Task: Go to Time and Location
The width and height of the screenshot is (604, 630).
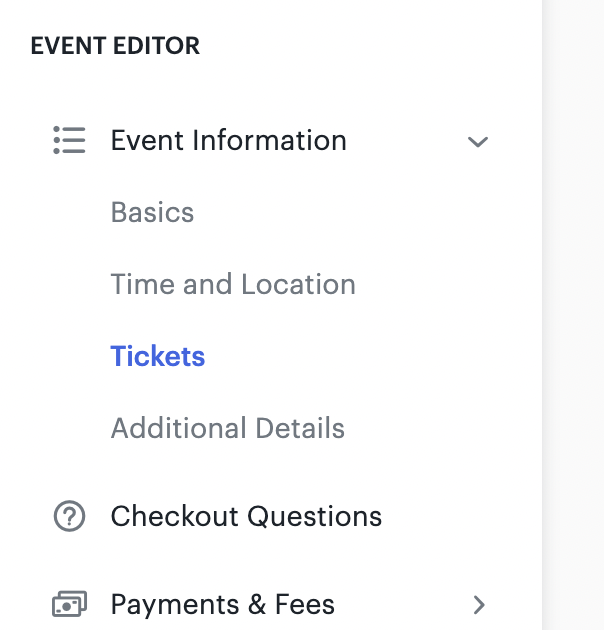Action: 233,284
